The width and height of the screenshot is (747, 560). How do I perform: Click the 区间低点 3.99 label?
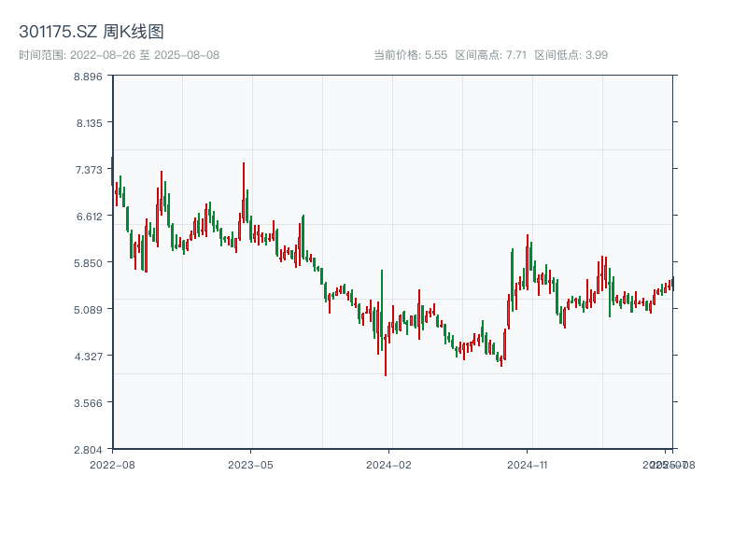pyautogui.click(x=571, y=55)
